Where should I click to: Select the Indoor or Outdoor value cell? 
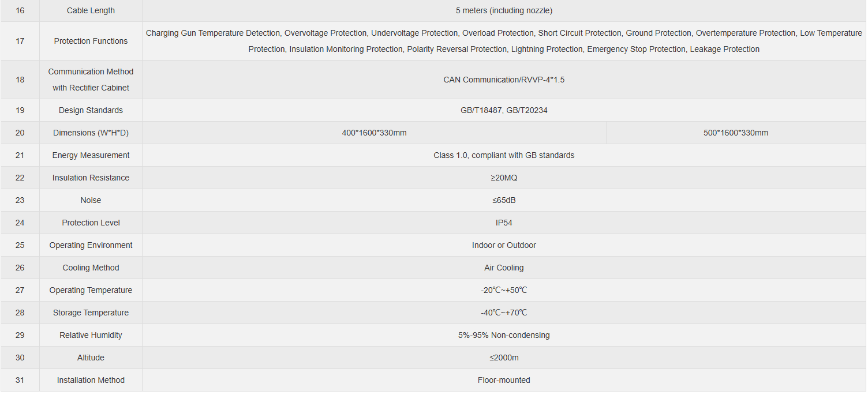[x=504, y=245]
